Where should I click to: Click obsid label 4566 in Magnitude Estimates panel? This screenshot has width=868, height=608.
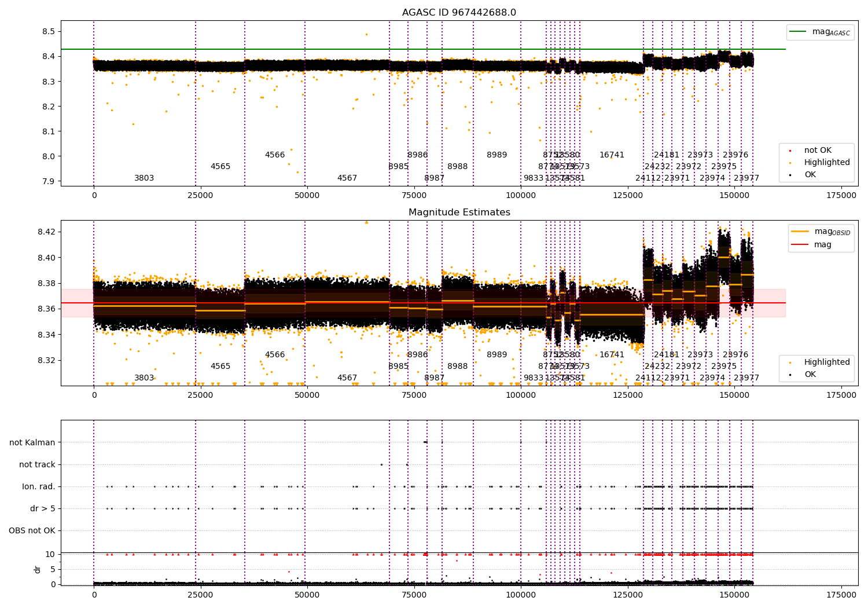coord(275,355)
